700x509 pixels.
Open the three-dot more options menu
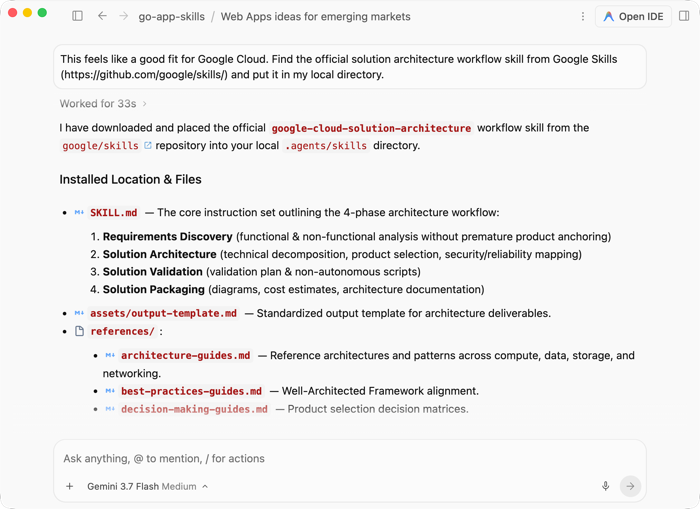(x=583, y=17)
